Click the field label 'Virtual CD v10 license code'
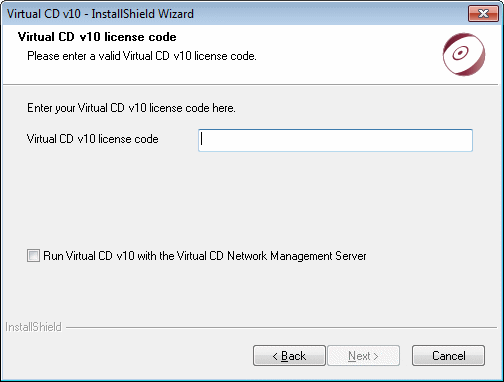The image size is (504, 382). (x=93, y=139)
